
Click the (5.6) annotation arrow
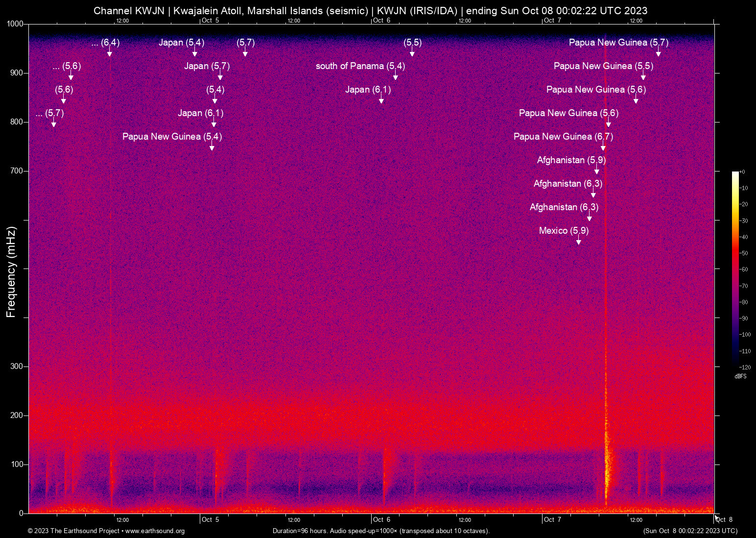63,100
